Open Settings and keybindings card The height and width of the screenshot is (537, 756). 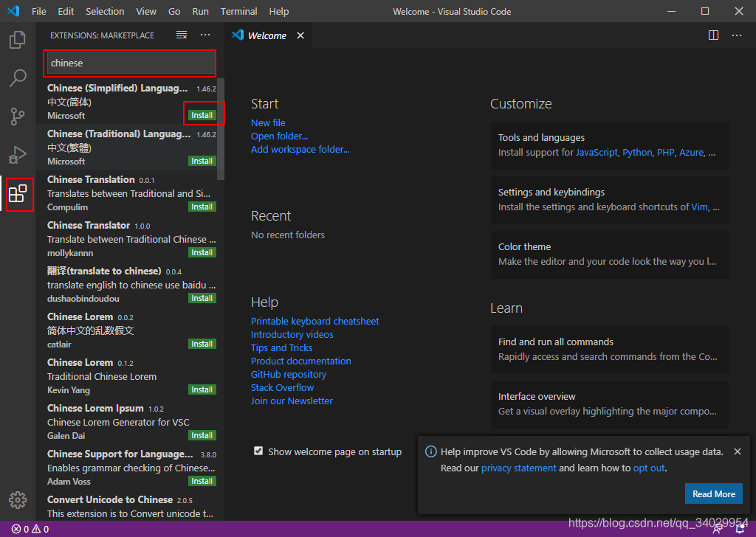click(x=609, y=200)
